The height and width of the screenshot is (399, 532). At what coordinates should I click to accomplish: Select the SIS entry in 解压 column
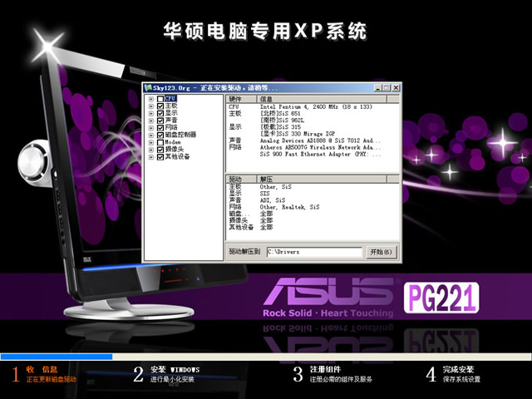point(264,194)
